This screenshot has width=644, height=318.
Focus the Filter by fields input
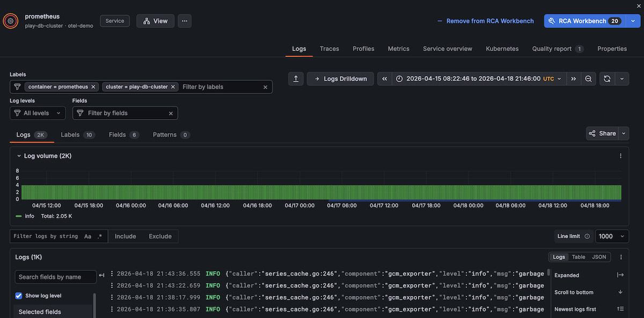point(126,113)
